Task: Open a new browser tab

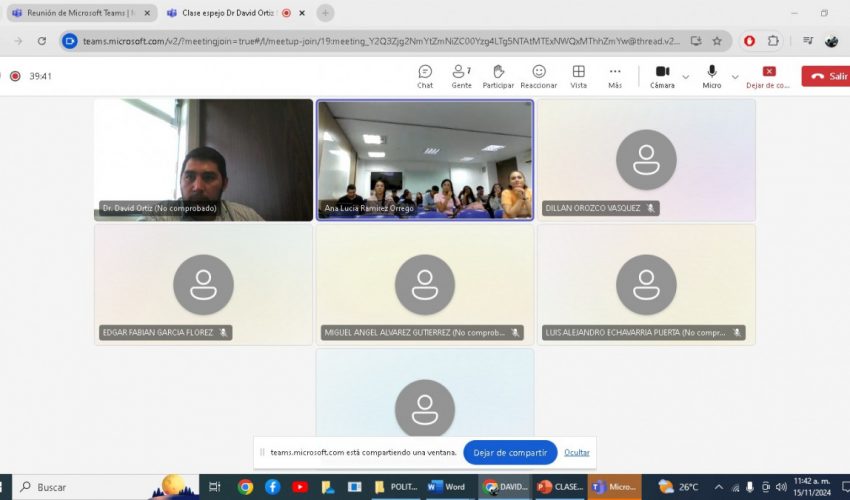Action: point(325,13)
